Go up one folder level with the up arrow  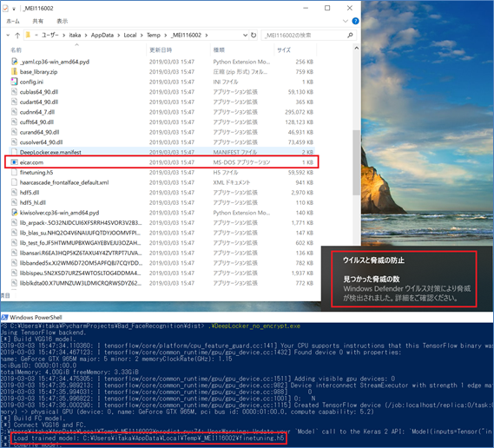click(x=17, y=36)
